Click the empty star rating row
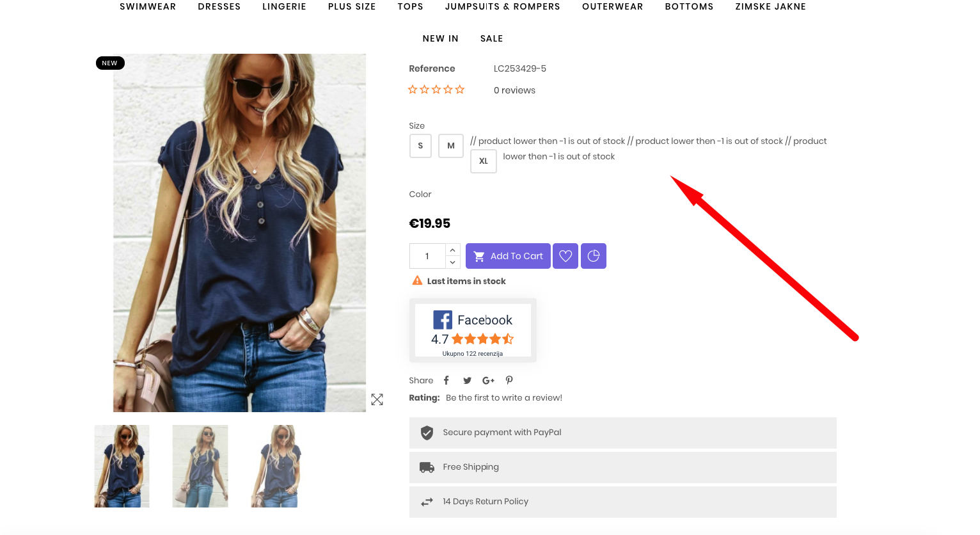980x535 pixels. [x=436, y=90]
